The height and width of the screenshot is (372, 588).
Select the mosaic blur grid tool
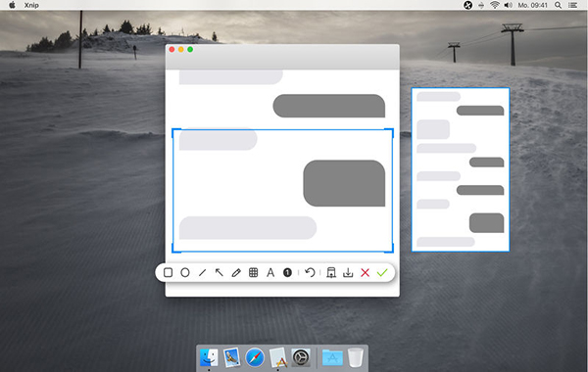[x=254, y=272]
